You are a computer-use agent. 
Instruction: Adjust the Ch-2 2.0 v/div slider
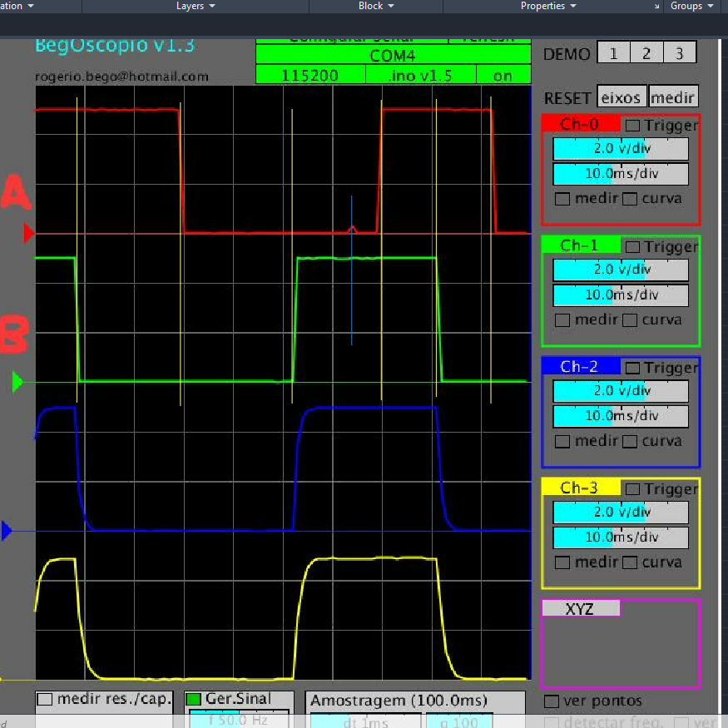(621, 391)
